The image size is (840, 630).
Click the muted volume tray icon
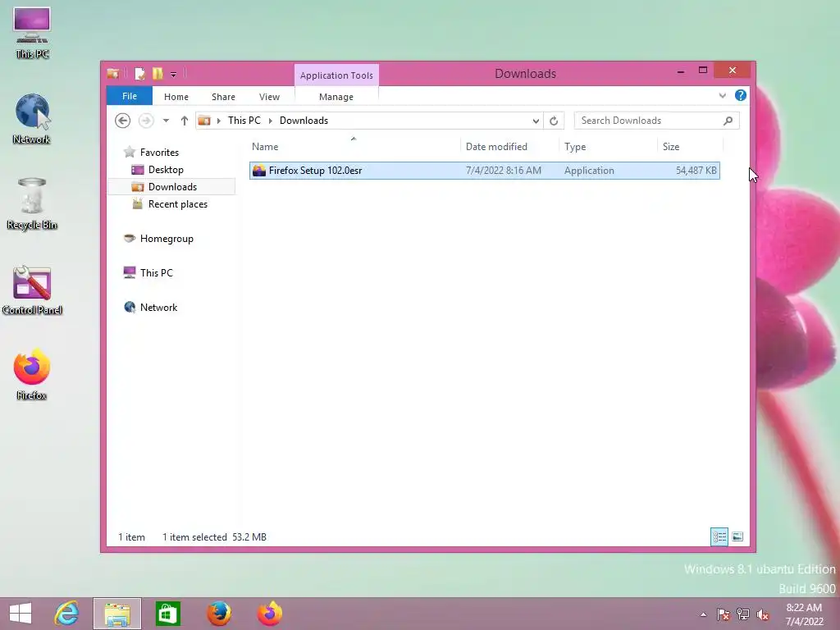coord(763,614)
